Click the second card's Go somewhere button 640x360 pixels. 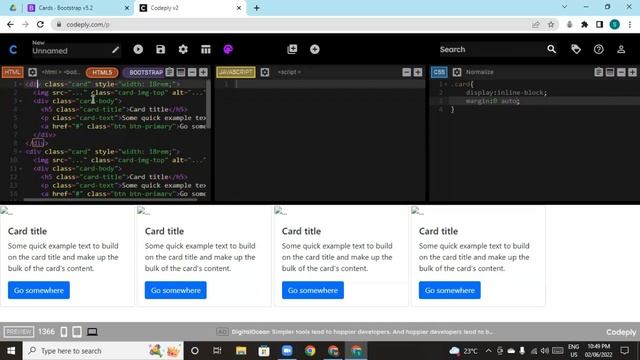coord(176,290)
